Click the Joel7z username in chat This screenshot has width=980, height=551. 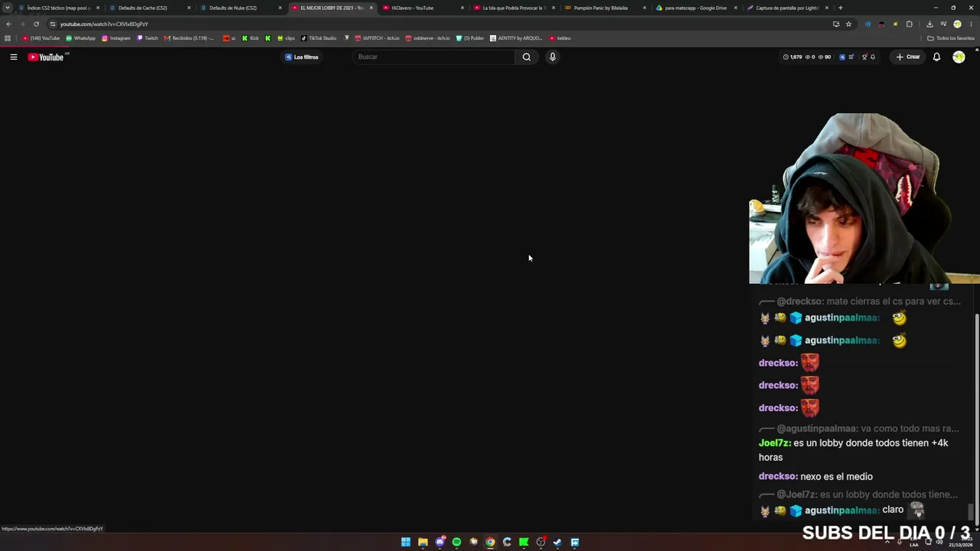pyautogui.click(x=774, y=443)
